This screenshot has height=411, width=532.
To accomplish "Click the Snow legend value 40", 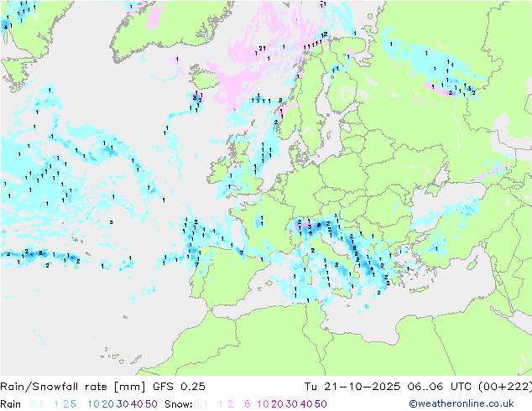I will pos(306,404).
